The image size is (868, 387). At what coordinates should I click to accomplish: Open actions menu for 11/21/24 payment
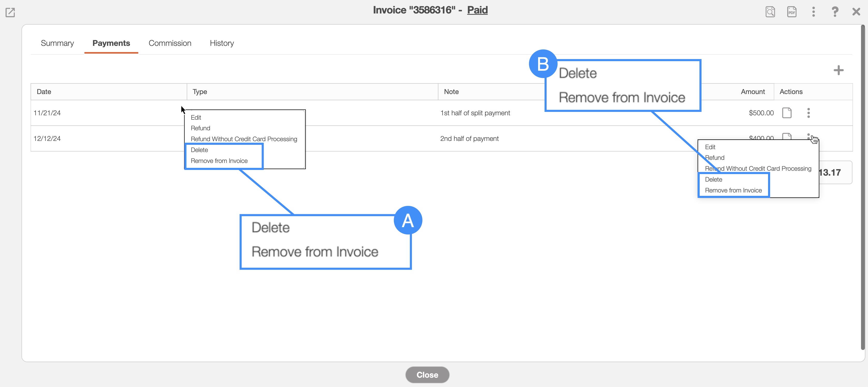[x=808, y=113]
